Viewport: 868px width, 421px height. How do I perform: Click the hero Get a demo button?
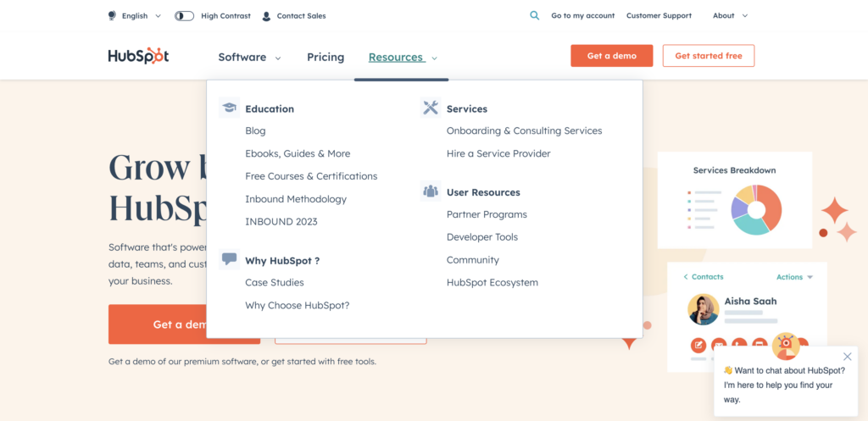(x=184, y=324)
